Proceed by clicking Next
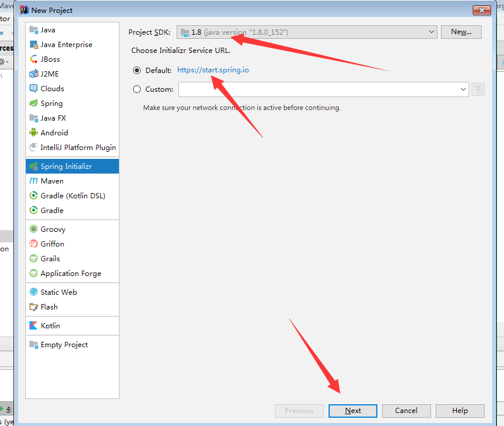The height and width of the screenshot is (426, 504). coord(352,410)
